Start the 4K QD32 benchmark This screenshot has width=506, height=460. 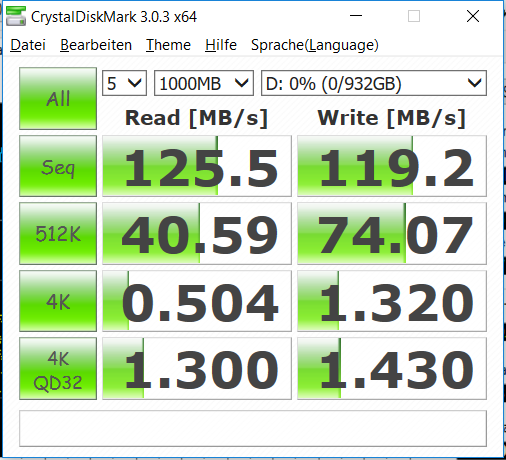click(x=58, y=369)
